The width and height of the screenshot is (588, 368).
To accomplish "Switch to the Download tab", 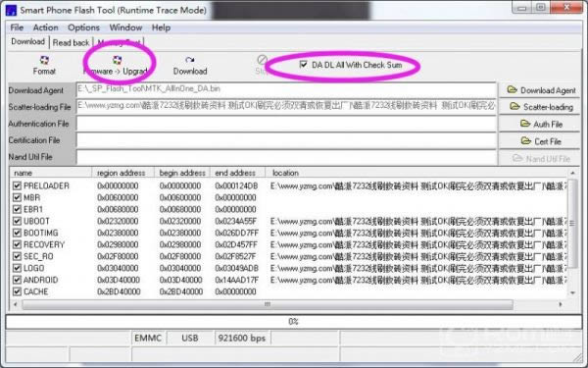I will pyautogui.click(x=27, y=41).
